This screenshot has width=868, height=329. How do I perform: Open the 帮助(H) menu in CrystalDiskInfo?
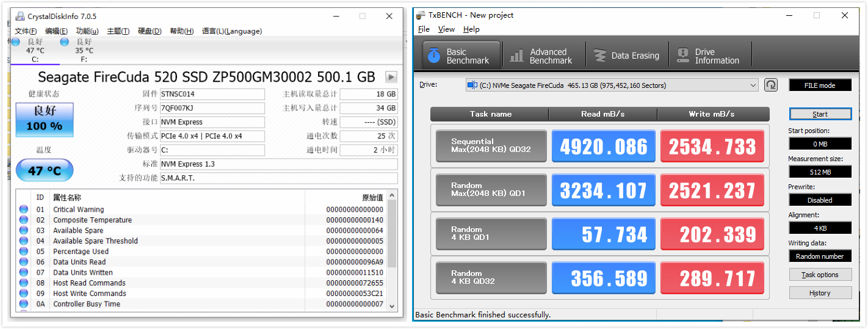pos(182,31)
